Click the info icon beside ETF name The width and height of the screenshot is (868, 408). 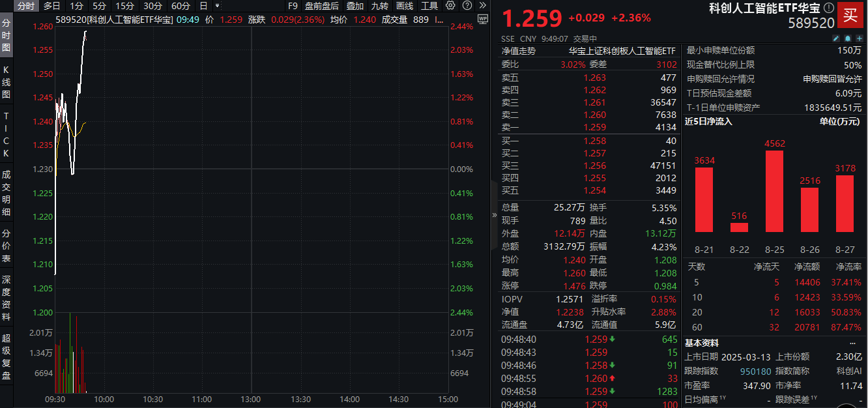click(x=828, y=8)
